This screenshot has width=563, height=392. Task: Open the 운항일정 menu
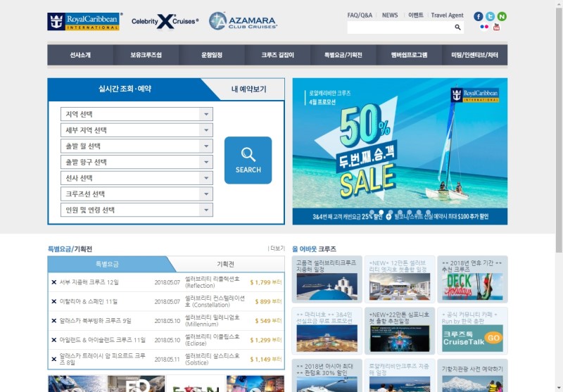coord(212,55)
